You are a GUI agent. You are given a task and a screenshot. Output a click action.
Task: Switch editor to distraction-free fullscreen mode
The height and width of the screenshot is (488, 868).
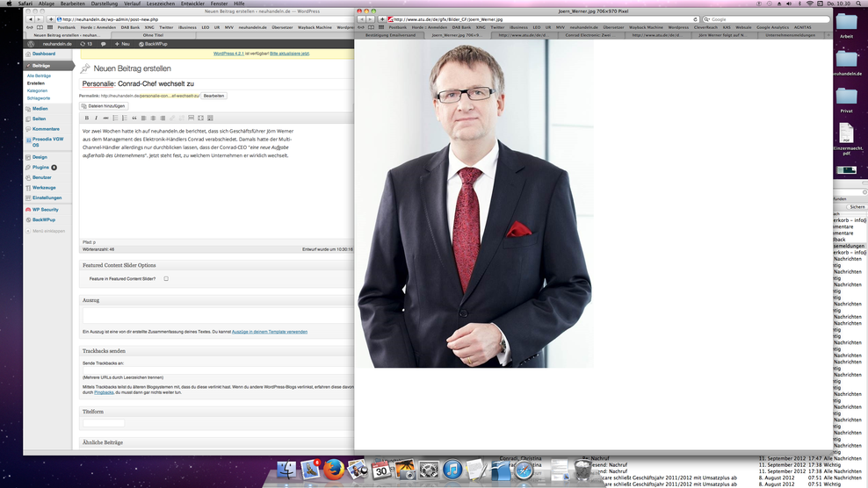(200, 118)
